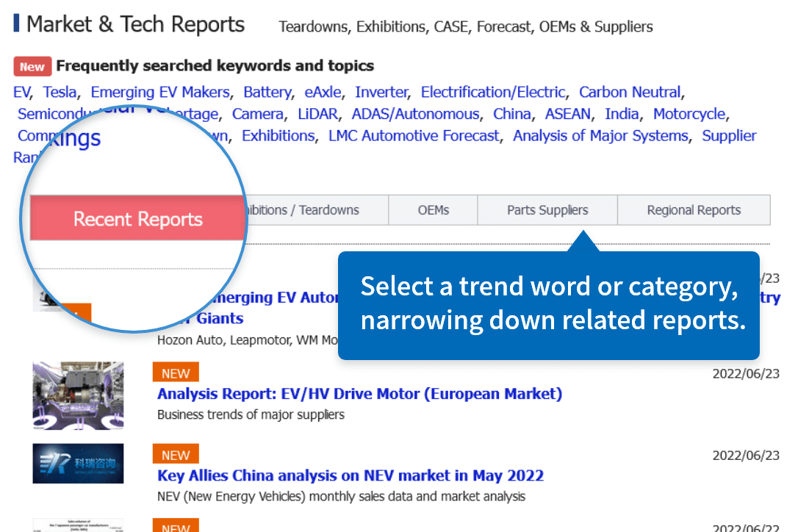Click the Exhibitions keyword link
Viewport: 798px width, 532px height.
pos(278,136)
